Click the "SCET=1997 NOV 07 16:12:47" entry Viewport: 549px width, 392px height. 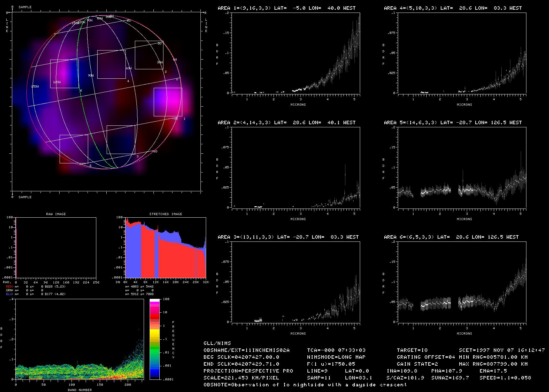(502, 350)
